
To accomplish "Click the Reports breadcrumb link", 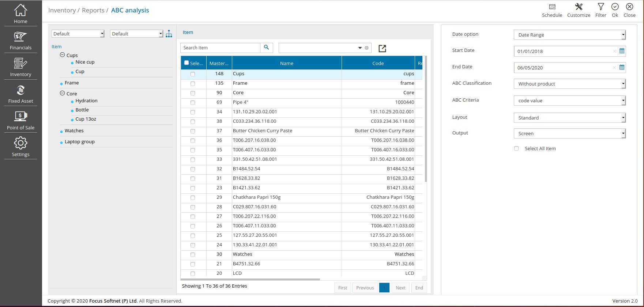I will pyautogui.click(x=93, y=10).
